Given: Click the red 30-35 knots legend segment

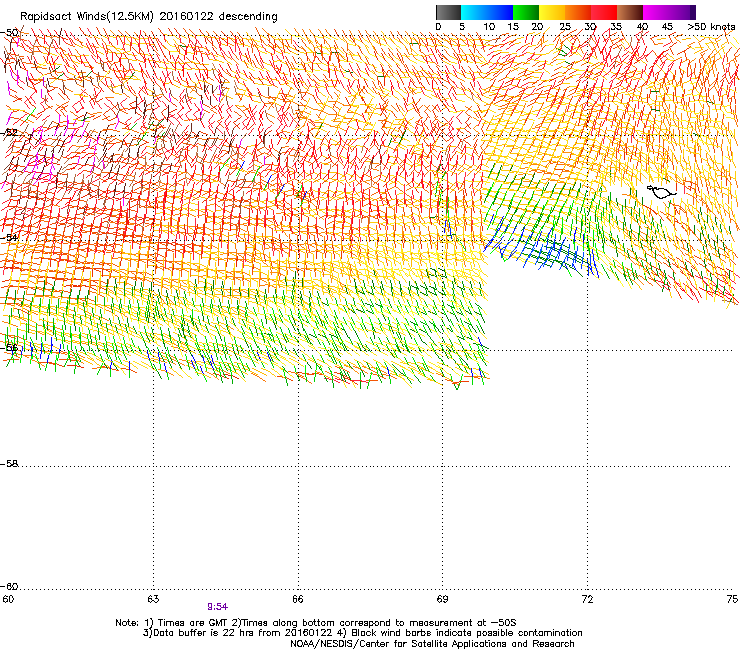Looking at the screenshot, I should click(x=604, y=12).
